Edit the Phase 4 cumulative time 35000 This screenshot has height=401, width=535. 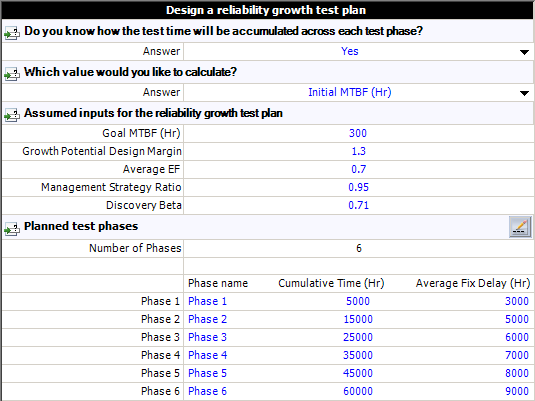tap(358, 355)
